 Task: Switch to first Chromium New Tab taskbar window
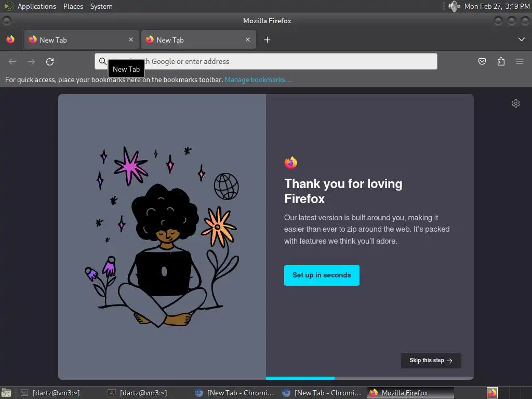click(235, 393)
